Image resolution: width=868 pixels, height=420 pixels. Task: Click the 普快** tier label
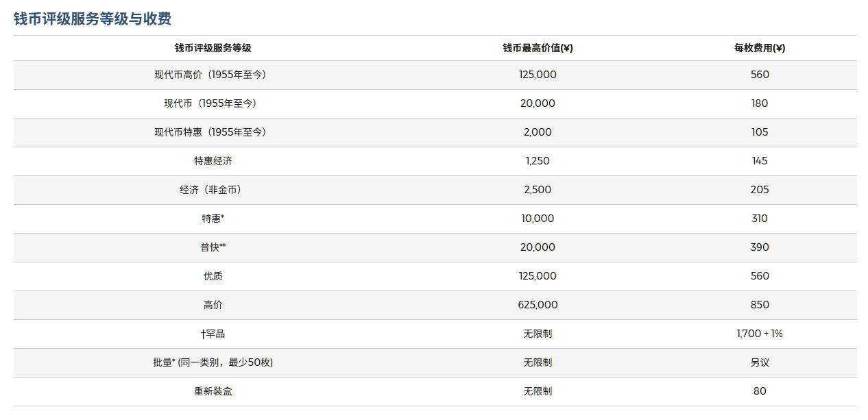(x=213, y=247)
